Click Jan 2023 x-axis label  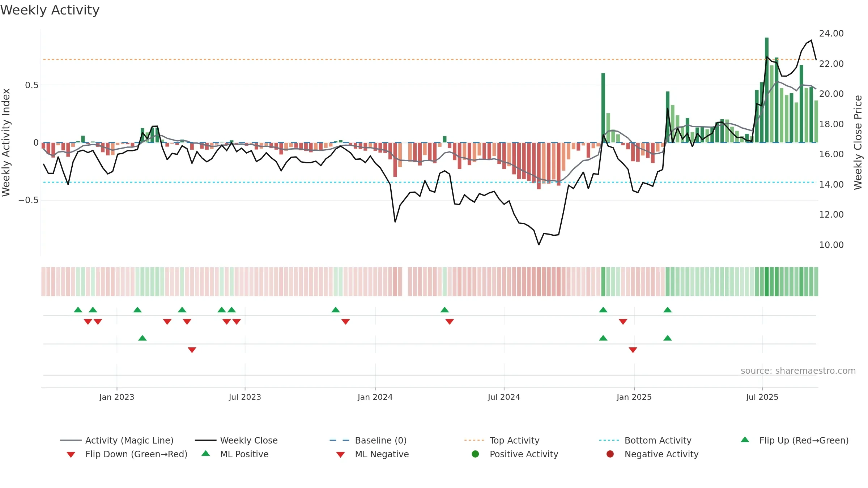pyautogui.click(x=117, y=397)
